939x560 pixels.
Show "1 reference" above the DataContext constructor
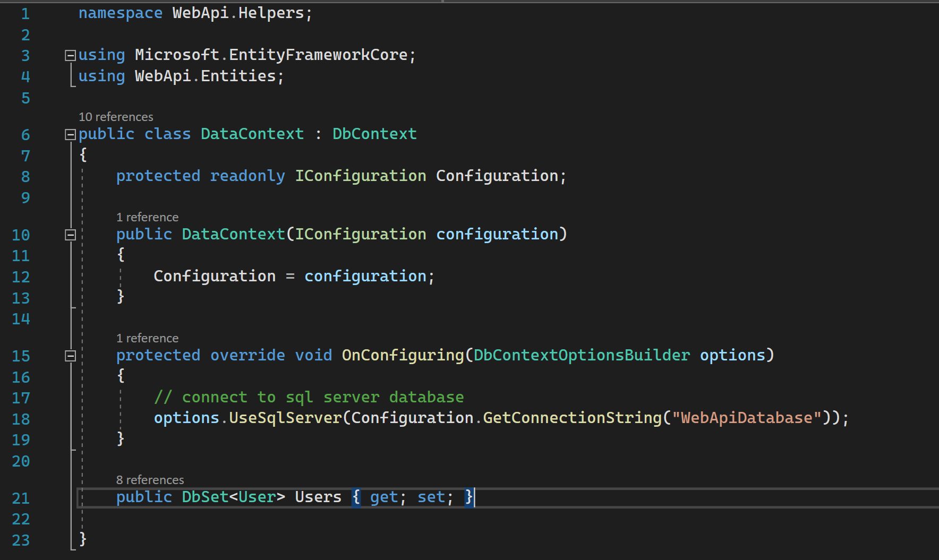point(147,217)
